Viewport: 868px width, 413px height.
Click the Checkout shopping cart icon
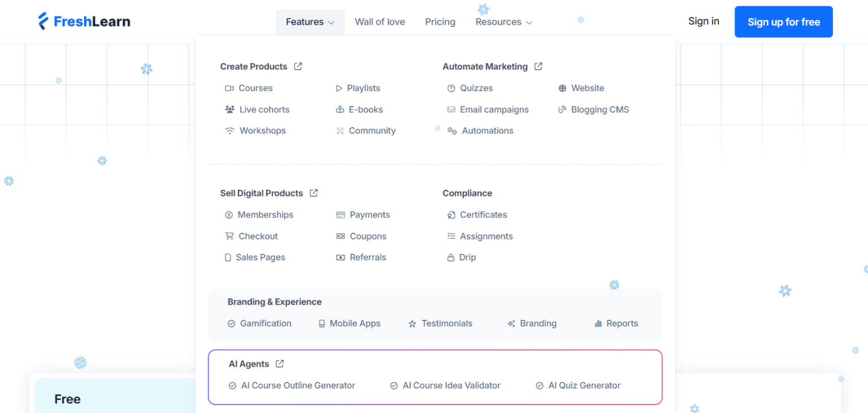tap(229, 236)
